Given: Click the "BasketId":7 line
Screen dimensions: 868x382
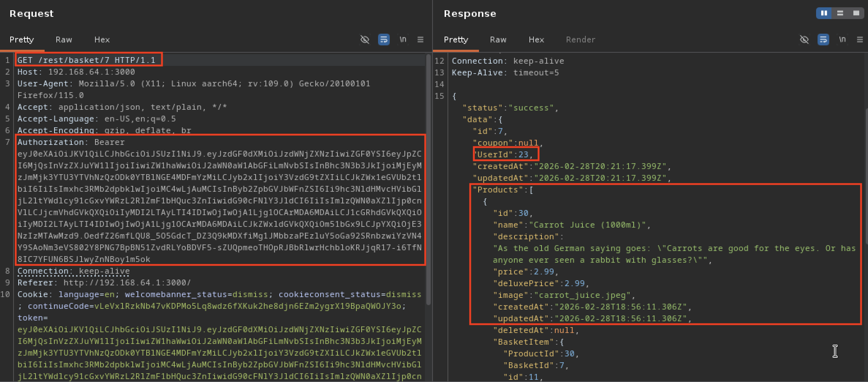Looking at the screenshot, I should click(x=536, y=365).
